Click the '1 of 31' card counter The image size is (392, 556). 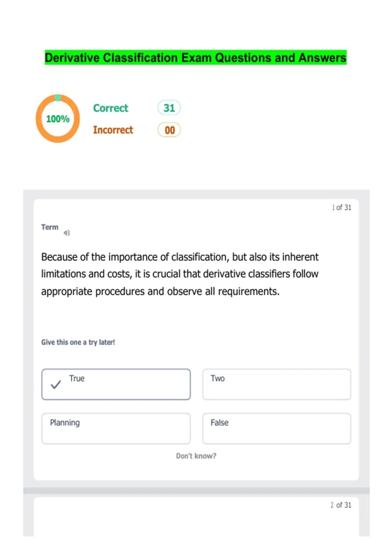[341, 207]
